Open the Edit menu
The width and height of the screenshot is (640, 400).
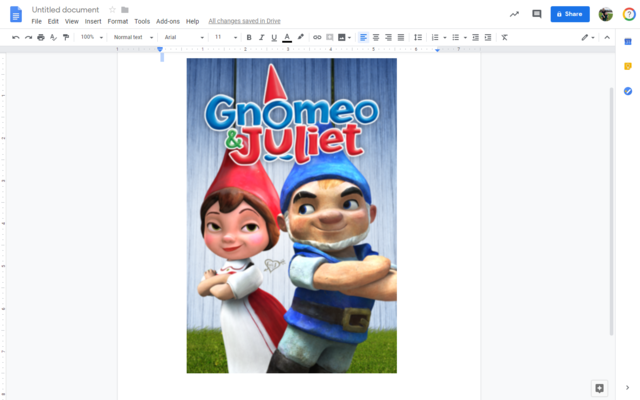click(x=53, y=21)
